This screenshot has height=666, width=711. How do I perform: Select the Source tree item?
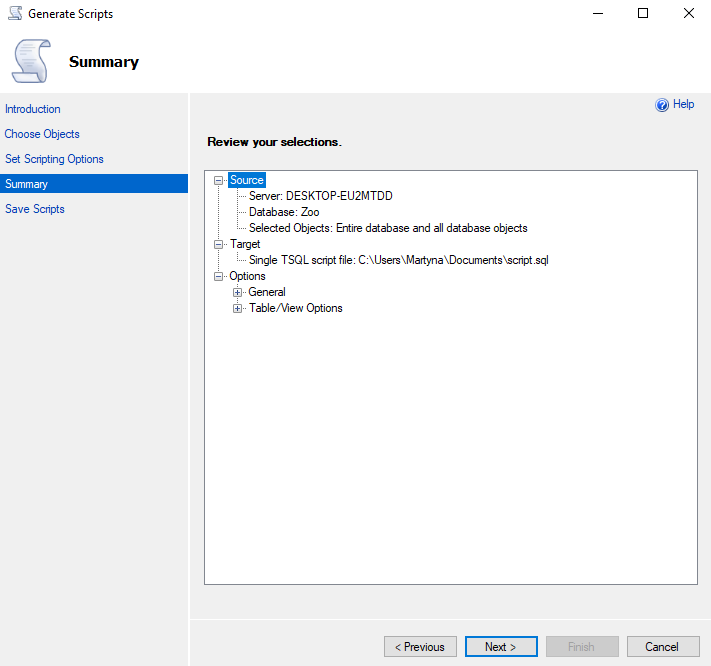pyautogui.click(x=247, y=180)
